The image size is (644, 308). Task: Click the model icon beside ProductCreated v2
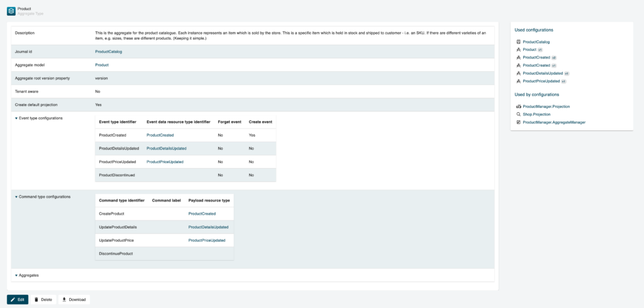coord(518,57)
